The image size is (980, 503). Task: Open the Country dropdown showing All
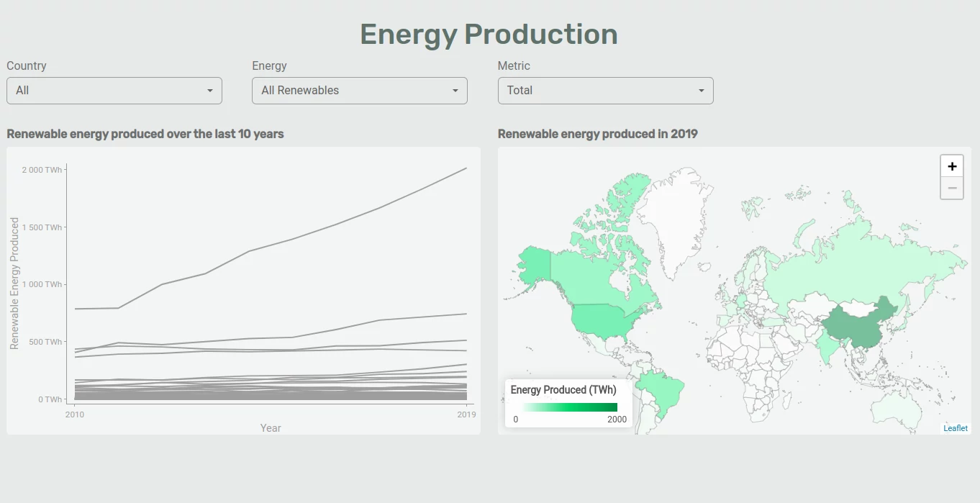coord(114,91)
